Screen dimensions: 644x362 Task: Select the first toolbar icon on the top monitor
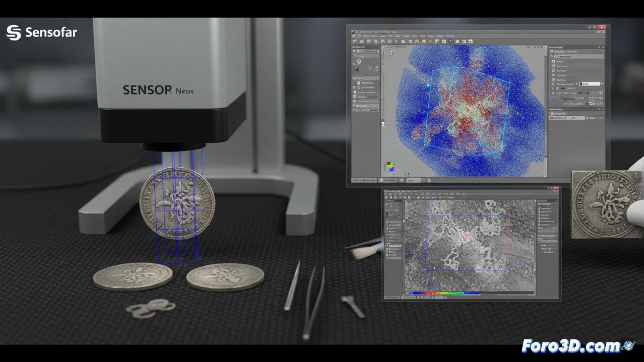coord(354,42)
